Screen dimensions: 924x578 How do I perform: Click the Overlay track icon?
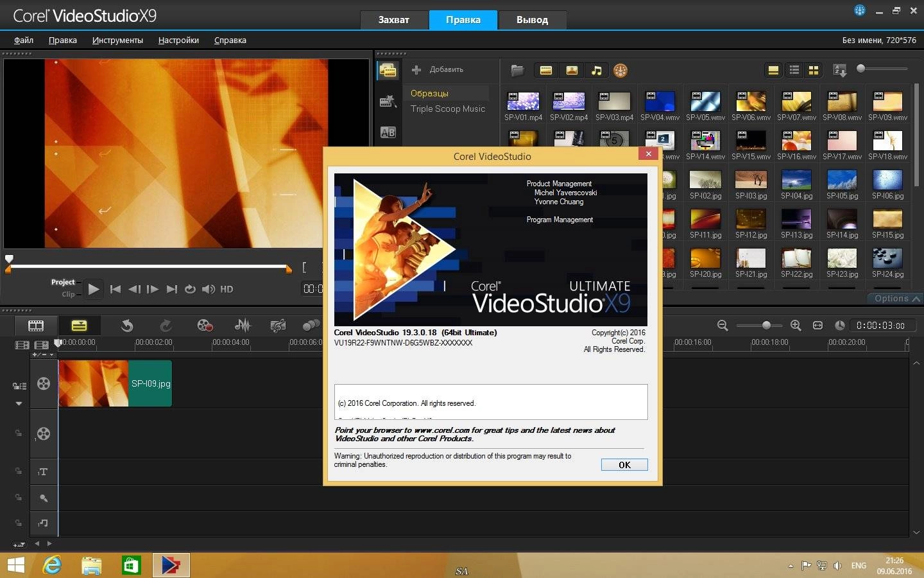[x=44, y=433]
